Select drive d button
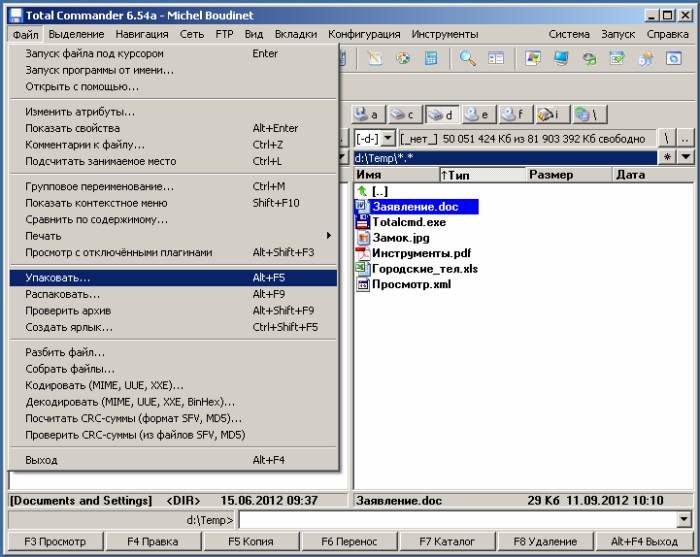Viewport: 700px width, 557px height. tap(442, 115)
